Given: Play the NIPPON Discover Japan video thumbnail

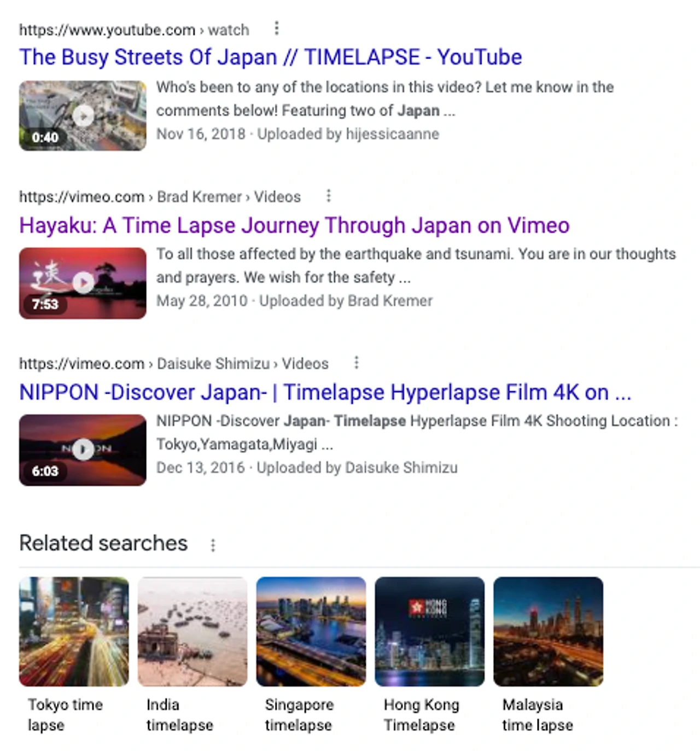Looking at the screenshot, I should coord(83,450).
